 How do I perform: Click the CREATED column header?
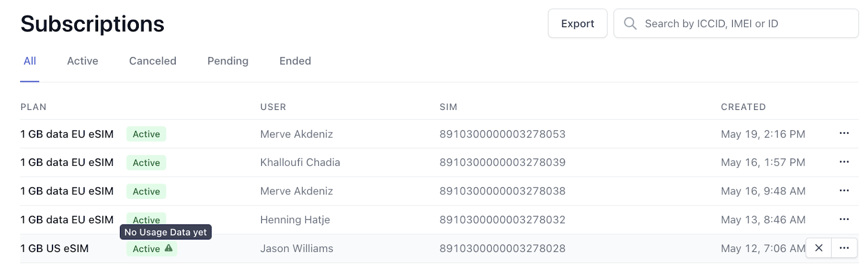pyautogui.click(x=743, y=107)
